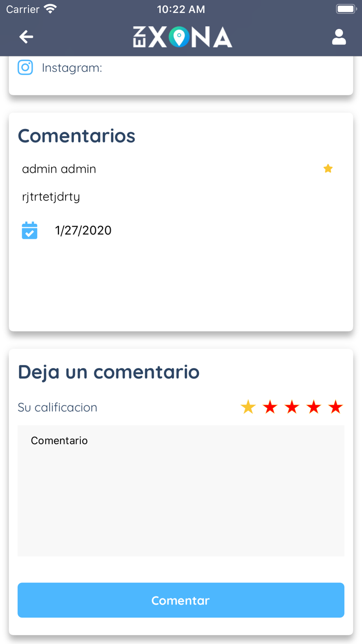Screen dimensions: 362x644
Task: Tap the admin admin username
Action: click(59, 169)
